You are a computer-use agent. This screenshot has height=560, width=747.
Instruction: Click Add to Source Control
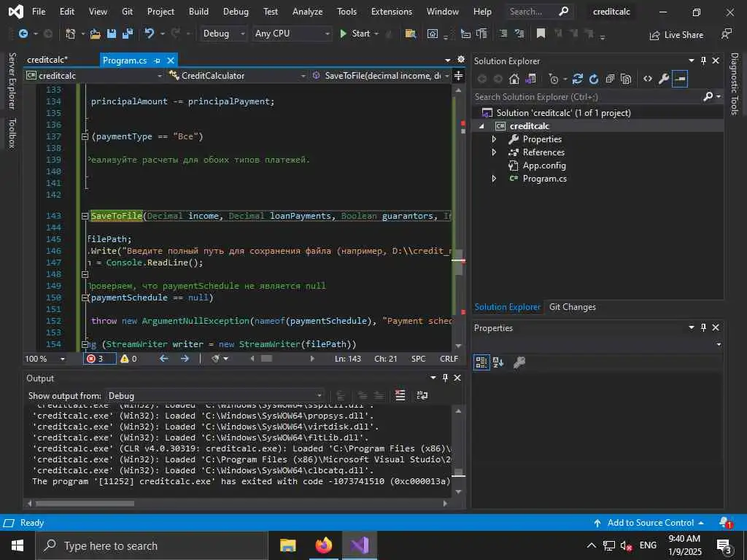tap(649, 523)
